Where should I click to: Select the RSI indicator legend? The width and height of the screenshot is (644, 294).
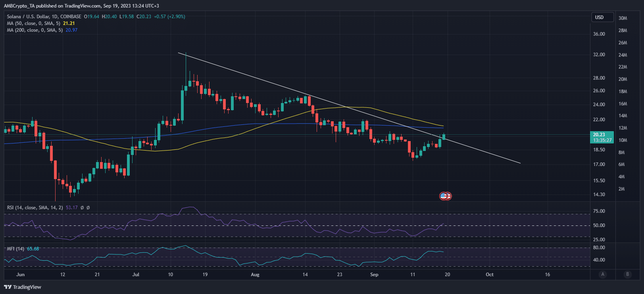coord(35,208)
